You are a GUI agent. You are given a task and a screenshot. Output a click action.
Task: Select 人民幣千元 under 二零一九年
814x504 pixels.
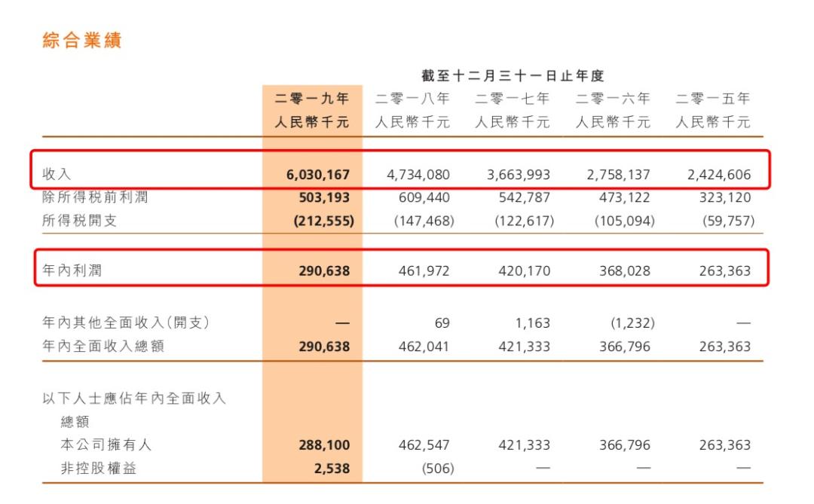point(312,123)
